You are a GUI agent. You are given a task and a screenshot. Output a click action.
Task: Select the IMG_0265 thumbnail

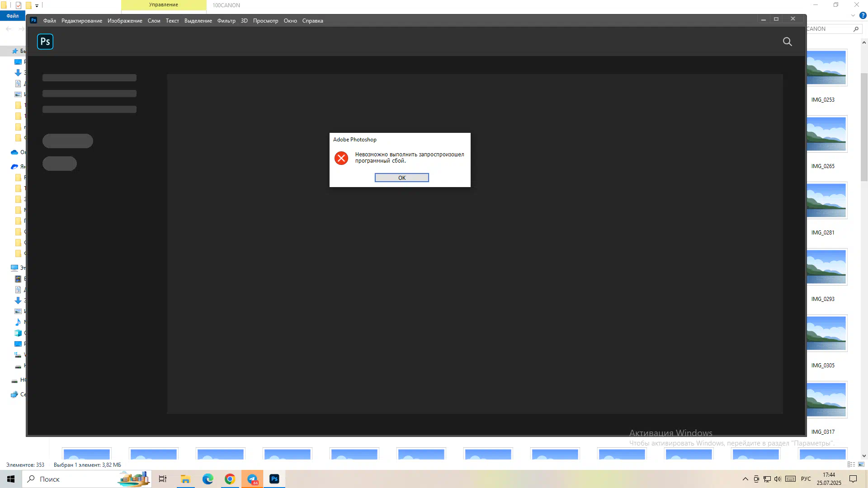tap(826, 134)
